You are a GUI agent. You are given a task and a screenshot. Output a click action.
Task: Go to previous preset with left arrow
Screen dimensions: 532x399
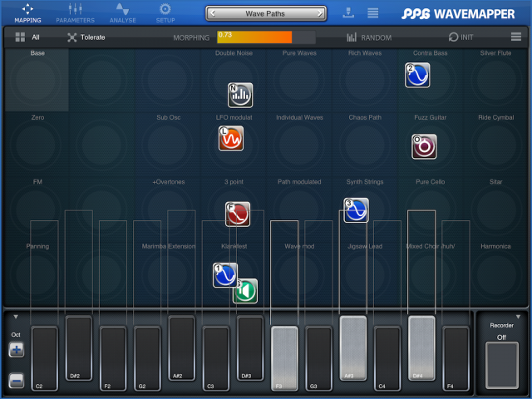(x=214, y=13)
